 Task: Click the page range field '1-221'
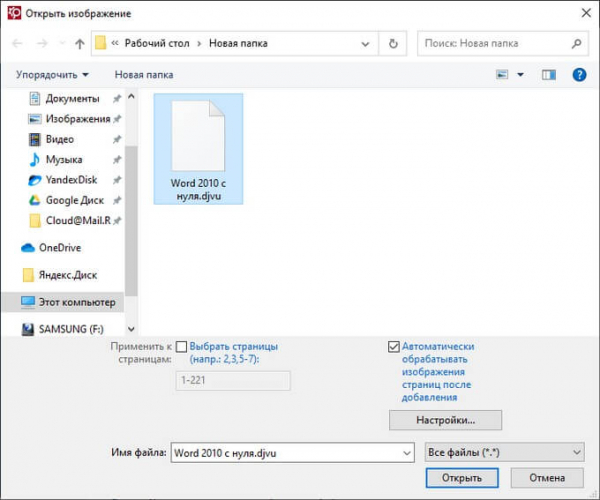233,381
